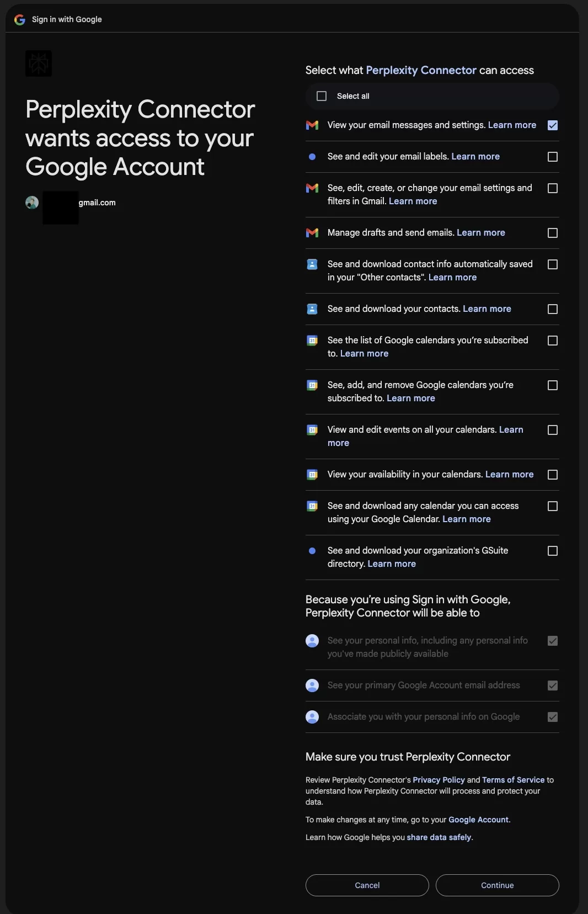Tick 'See and edit your email labels'
The width and height of the screenshot is (588, 914).
(553, 157)
